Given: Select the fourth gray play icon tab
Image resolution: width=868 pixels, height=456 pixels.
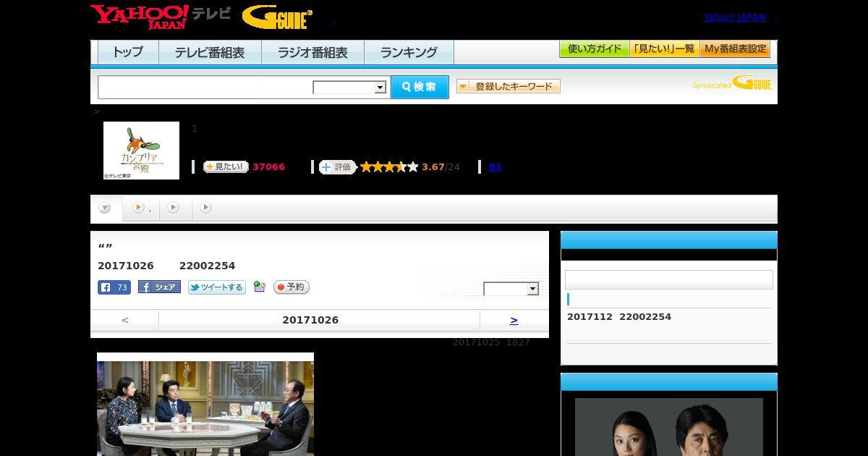Looking at the screenshot, I should pos(206,208).
